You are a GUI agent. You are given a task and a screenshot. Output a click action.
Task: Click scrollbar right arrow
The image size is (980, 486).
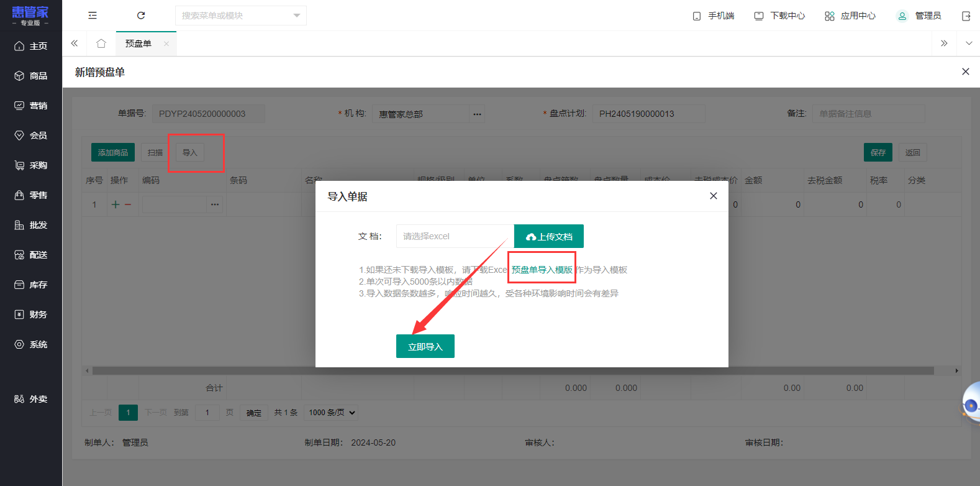pyautogui.click(x=956, y=370)
